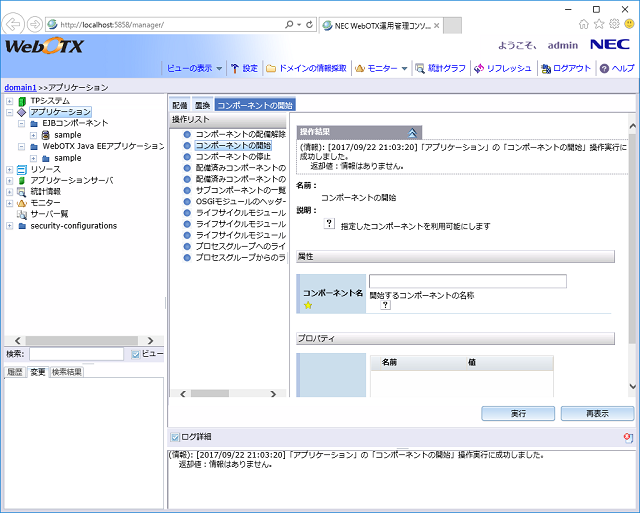Switch to the 検索結果 tab

67,372
